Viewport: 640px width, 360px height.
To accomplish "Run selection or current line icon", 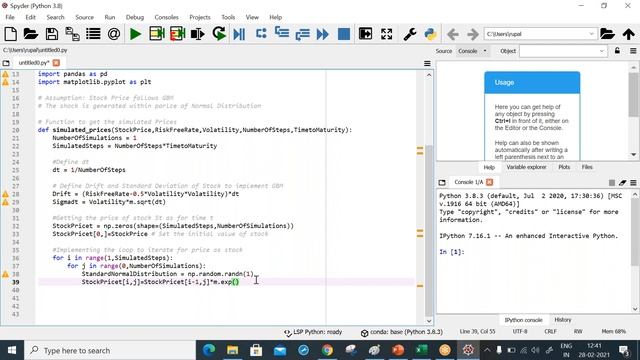I will 198,34.
